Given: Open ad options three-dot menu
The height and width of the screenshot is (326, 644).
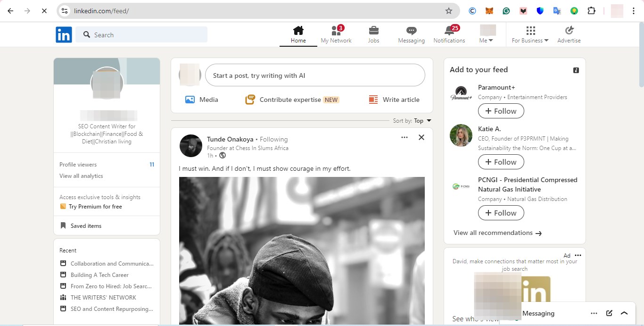Looking at the screenshot, I should coord(578,255).
